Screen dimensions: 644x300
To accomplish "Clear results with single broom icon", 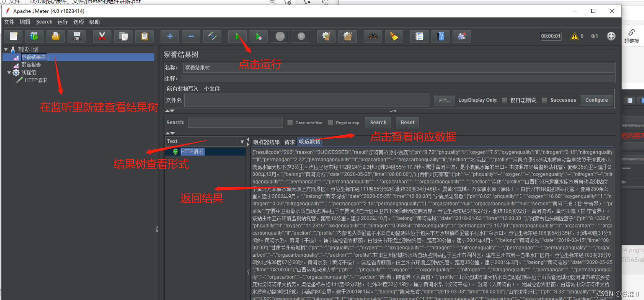I will (x=326, y=36).
